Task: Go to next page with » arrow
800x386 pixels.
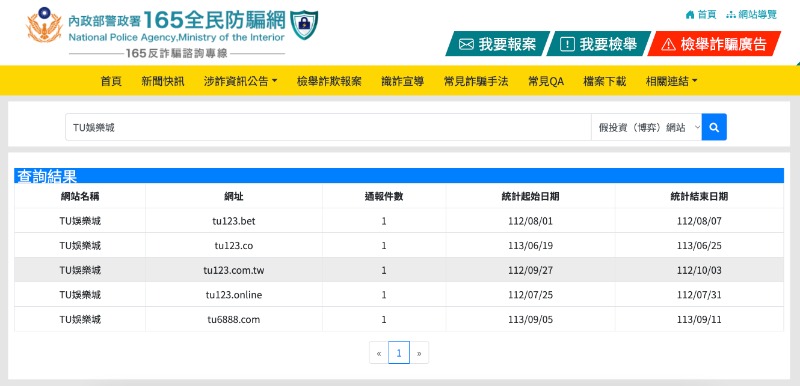Action: (x=419, y=353)
